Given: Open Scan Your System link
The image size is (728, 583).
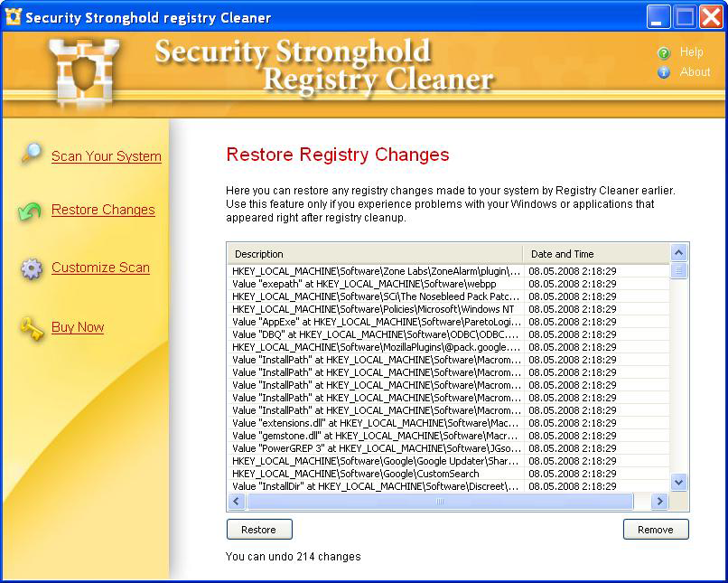Looking at the screenshot, I should pos(107,156).
